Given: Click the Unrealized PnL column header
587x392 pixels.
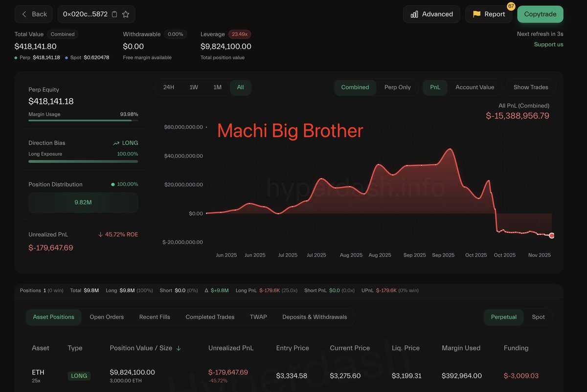Looking at the screenshot, I should [231, 348].
